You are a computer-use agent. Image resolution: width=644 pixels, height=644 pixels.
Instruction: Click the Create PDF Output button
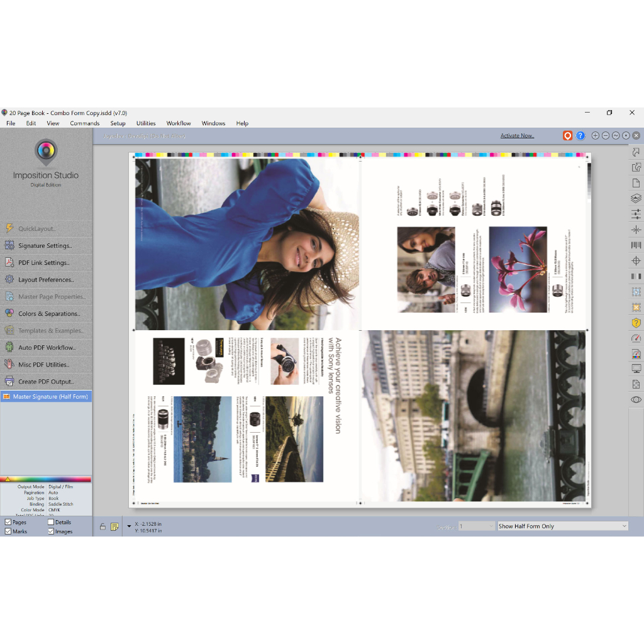click(45, 382)
